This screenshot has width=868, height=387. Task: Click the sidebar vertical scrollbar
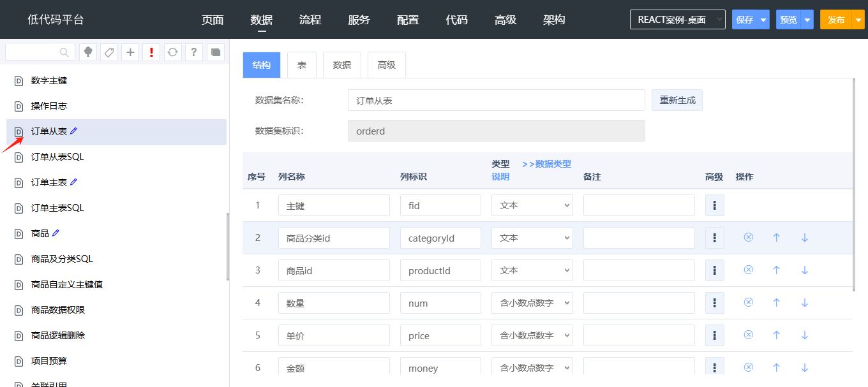click(227, 247)
